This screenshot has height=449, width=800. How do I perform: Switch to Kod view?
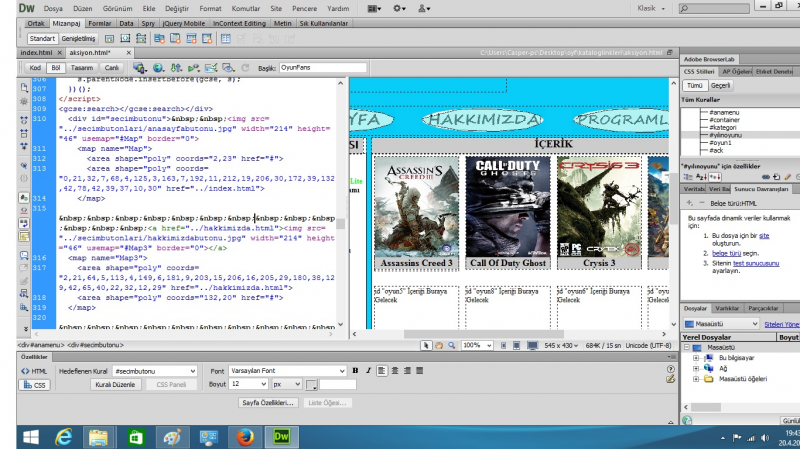pyautogui.click(x=35, y=67)
